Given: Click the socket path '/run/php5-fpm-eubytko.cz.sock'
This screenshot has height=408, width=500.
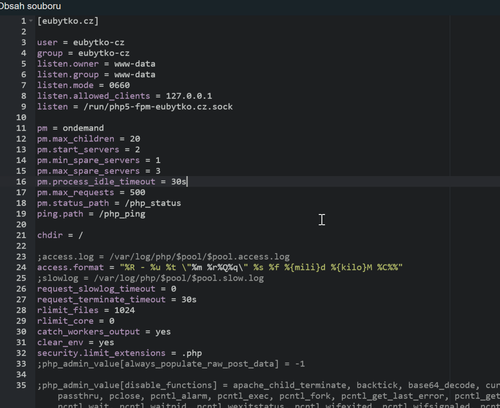Looking at the screenshot, I should pyautogui.click(x=158, y=107).
